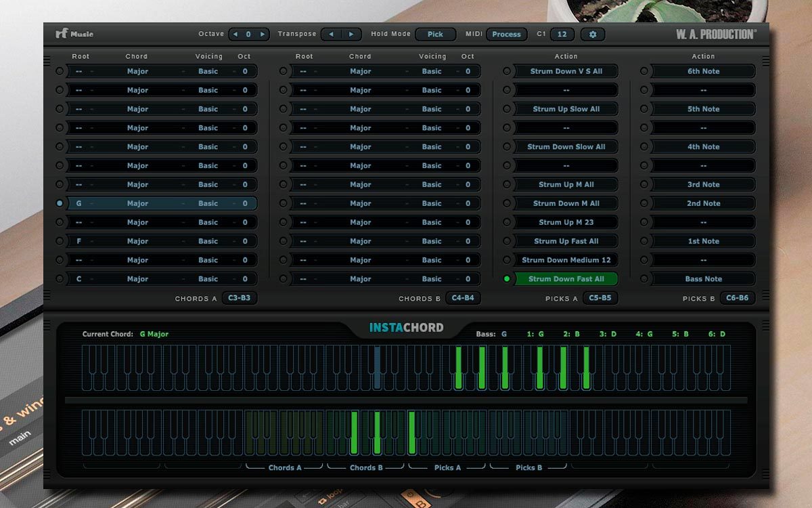This screenshot has width=812, height=508.
Task: Activate the C chord row indicator
Action: (60, 279)
